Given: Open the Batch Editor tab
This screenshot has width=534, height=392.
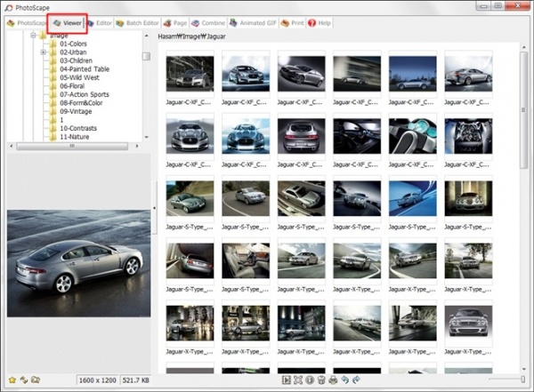Looking at the screenshot, I should [136, 22].
